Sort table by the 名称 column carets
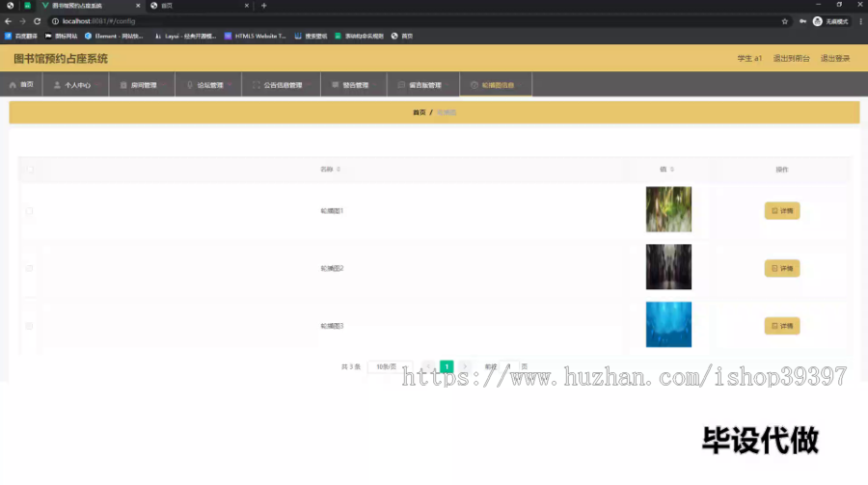Image resolution: width=868 pixels, height=485 pixels. (339, 170)
